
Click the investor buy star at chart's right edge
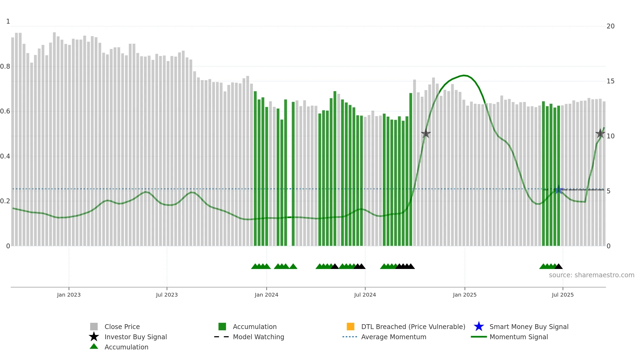coord(600,133)
